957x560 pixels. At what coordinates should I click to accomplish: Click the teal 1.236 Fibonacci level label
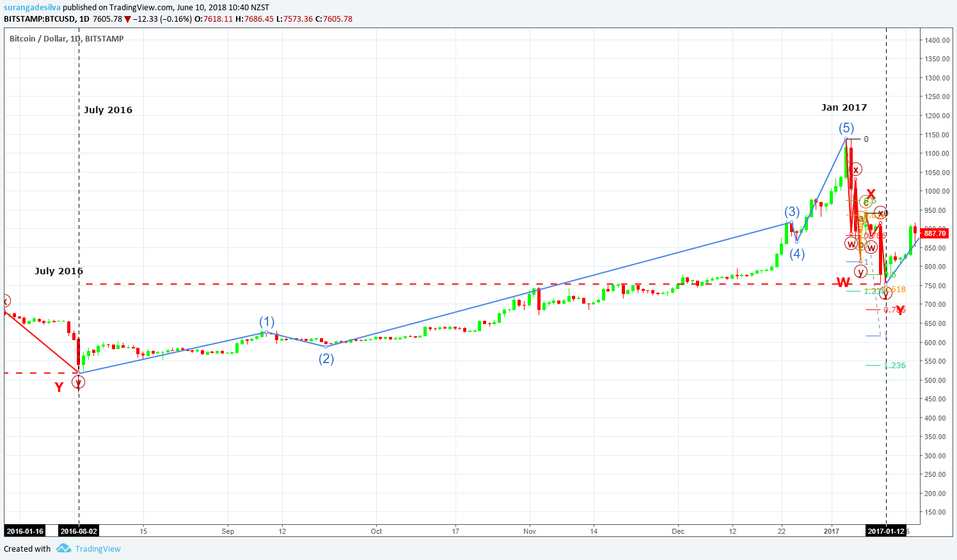coord(894,366)
